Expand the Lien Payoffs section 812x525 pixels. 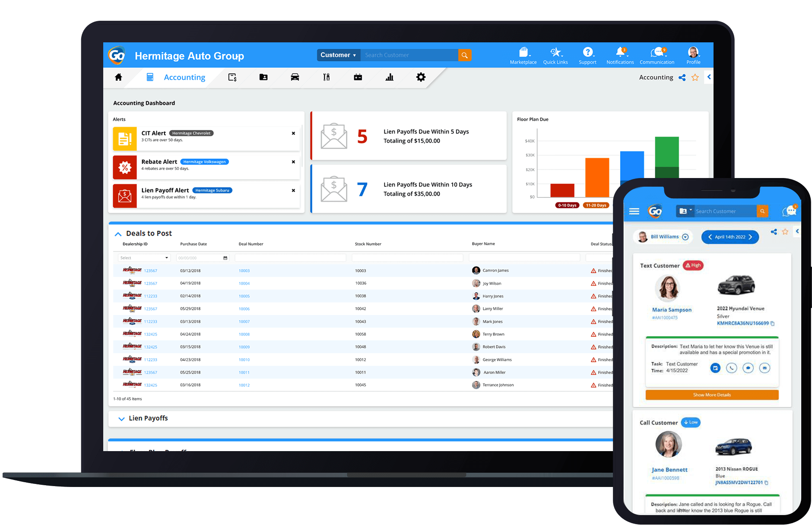(x=121, y=419)
